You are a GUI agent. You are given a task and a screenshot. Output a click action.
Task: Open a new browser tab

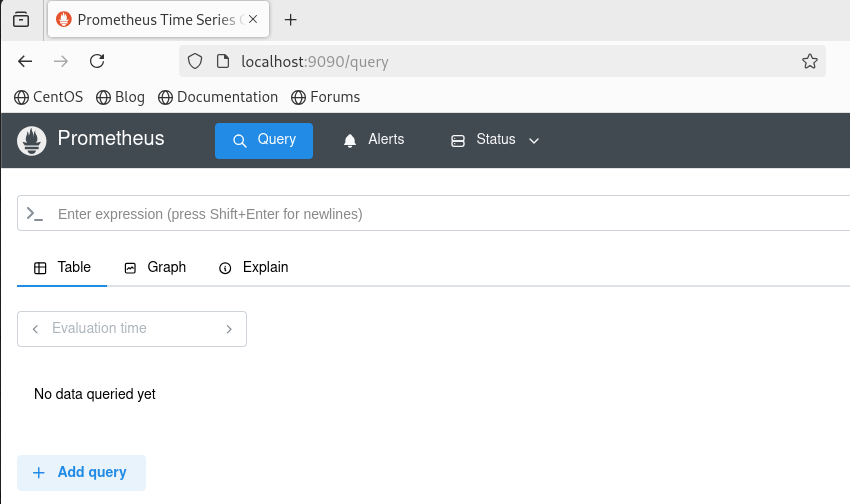click(291, 20)
